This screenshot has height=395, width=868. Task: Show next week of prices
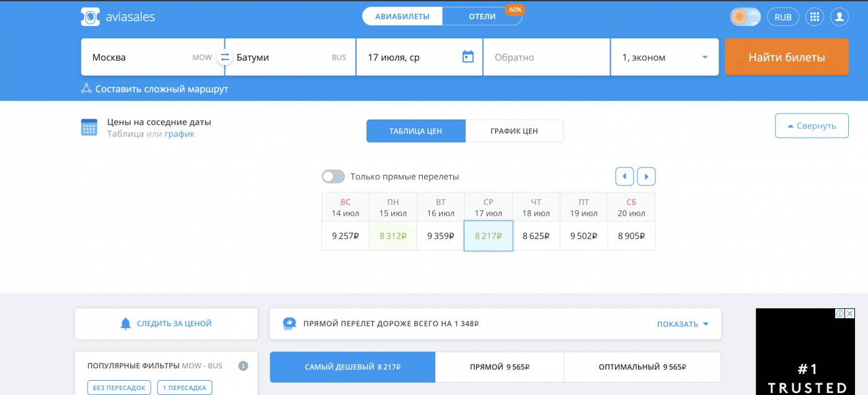pos(646,177)
